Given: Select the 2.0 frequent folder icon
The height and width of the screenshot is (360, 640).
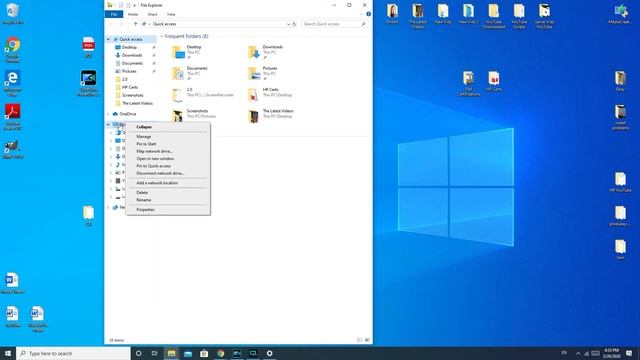Looking at the screenshot, I should coord(178,95).
